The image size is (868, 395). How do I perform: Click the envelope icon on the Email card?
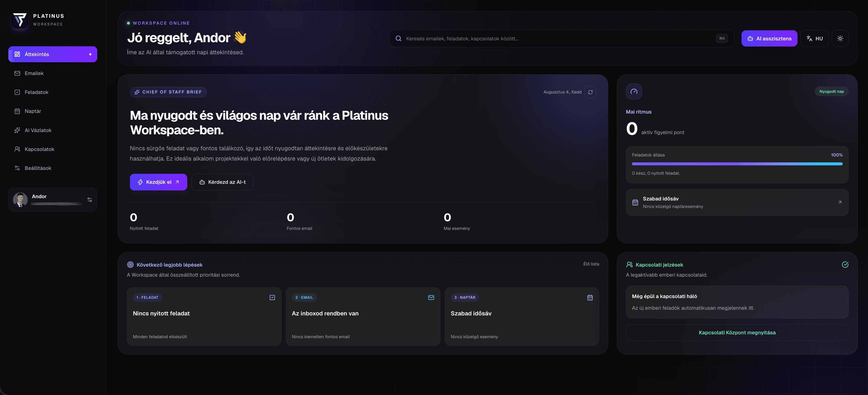pyautogui.click(x=431, y=298)
